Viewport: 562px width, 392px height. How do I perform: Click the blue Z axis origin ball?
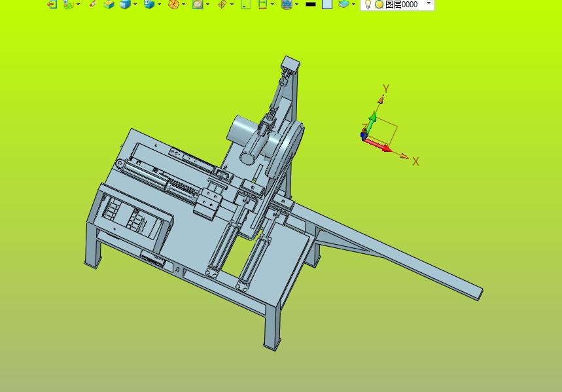pyautogui.click(x=364, y=135)
